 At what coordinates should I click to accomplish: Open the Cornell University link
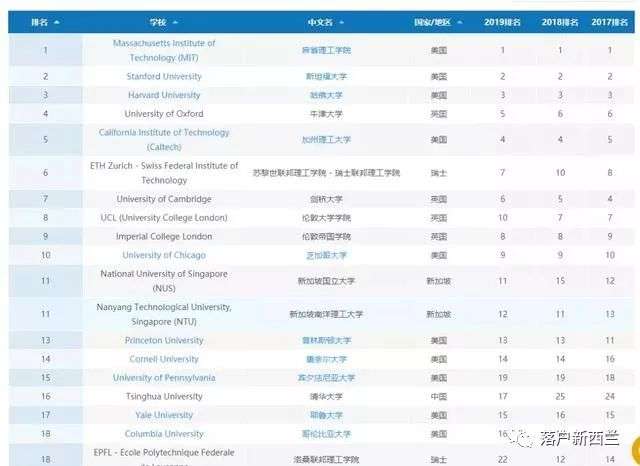(x=164, y=359)
